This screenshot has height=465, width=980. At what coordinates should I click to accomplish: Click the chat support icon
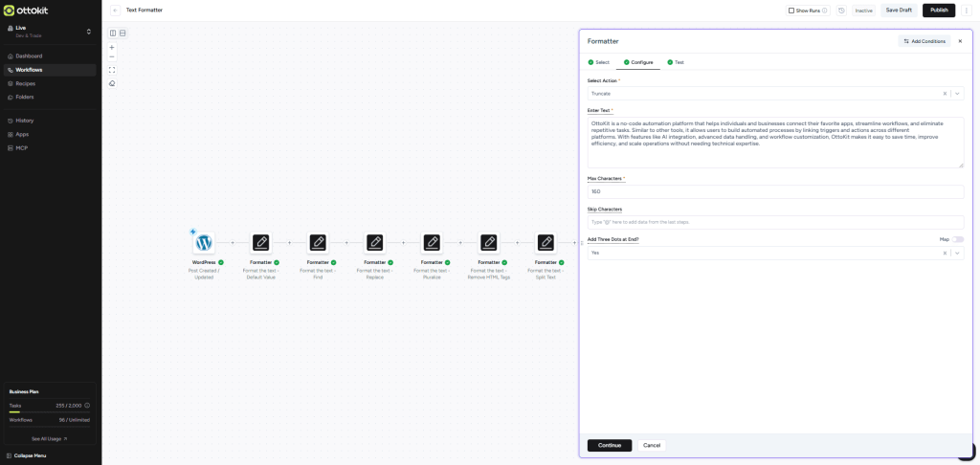(965, 451)
